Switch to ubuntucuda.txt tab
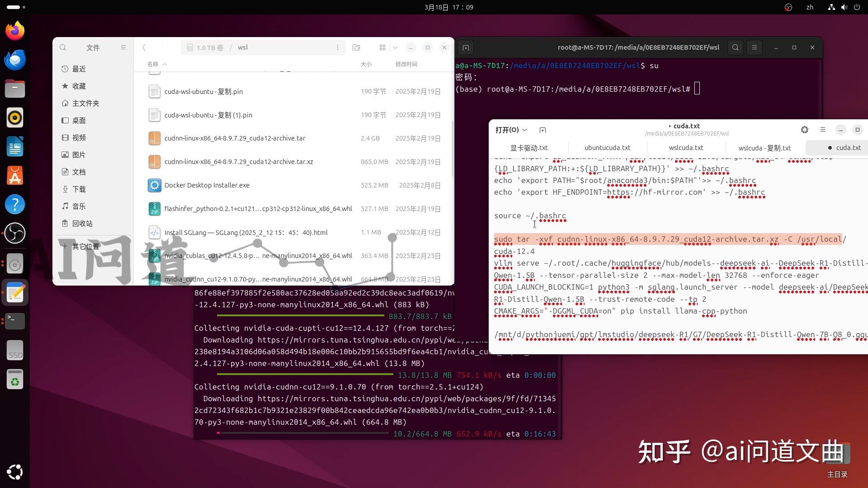 607,148
